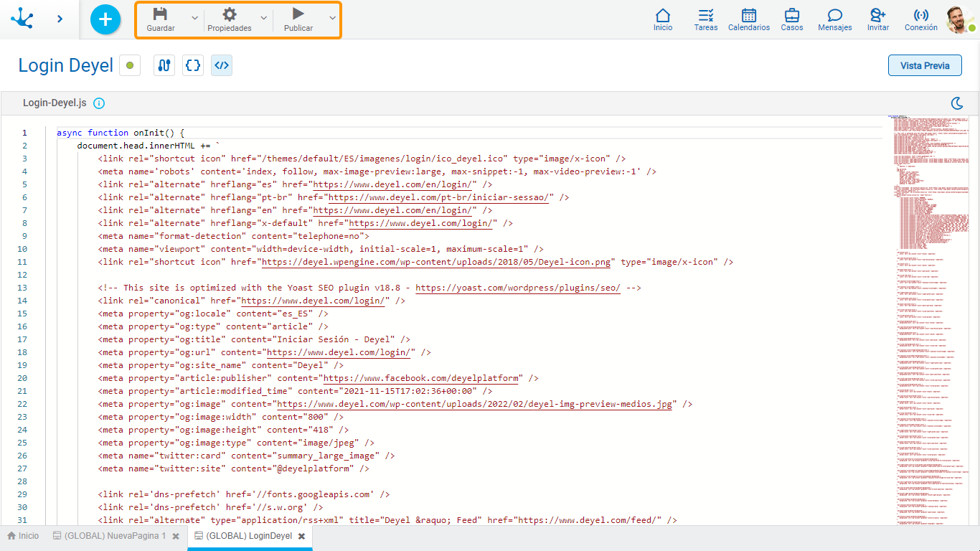Open Calendarios icon
The width and height of the screenshot is (980, 551).
(x=749, y=15)
